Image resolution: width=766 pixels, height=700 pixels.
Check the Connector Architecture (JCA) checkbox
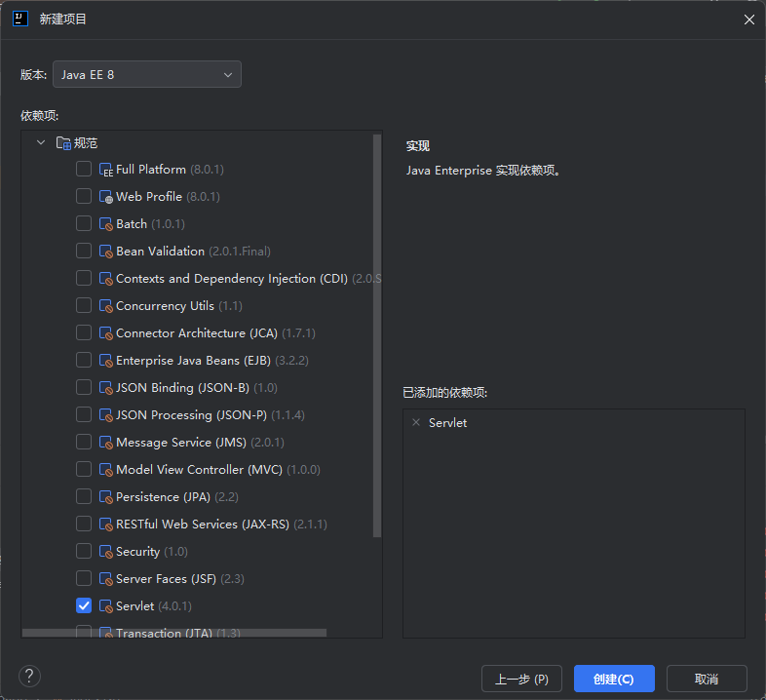coord(84,332)
